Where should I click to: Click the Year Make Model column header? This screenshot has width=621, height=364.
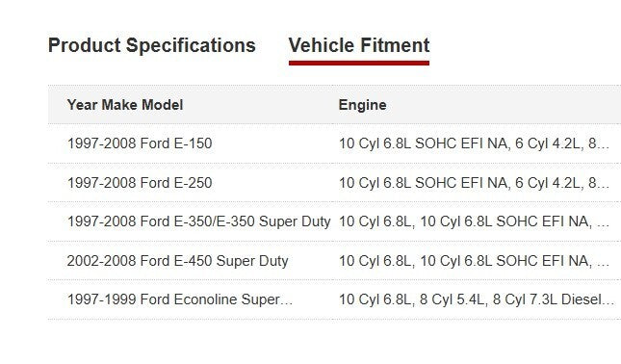(x=125, y=105)
